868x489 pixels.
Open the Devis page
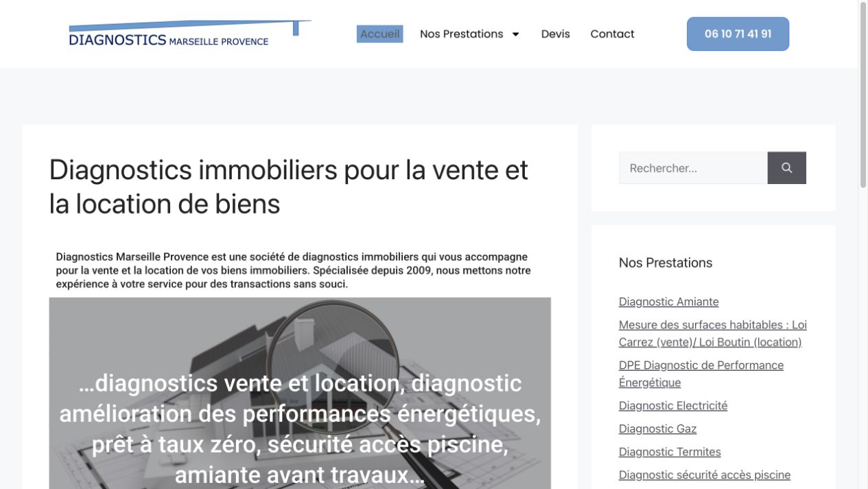[555, 34]
